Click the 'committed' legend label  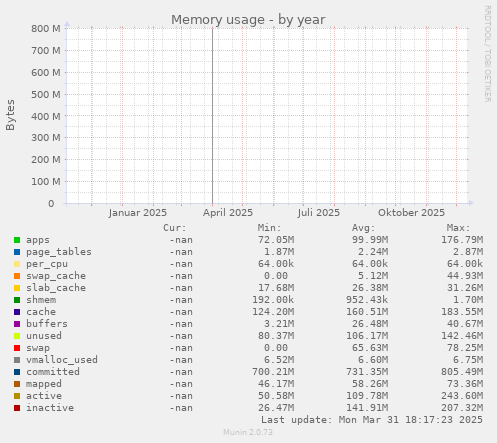click(53, 372)
